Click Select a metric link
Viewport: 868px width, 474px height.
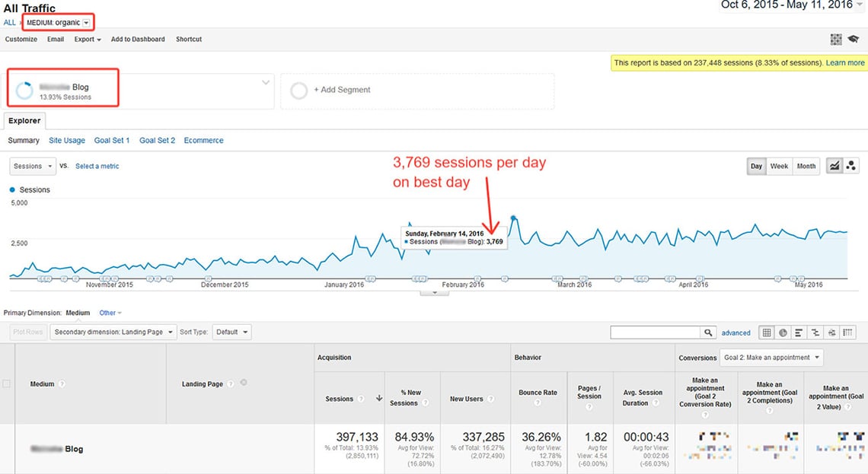click(97, 166)
